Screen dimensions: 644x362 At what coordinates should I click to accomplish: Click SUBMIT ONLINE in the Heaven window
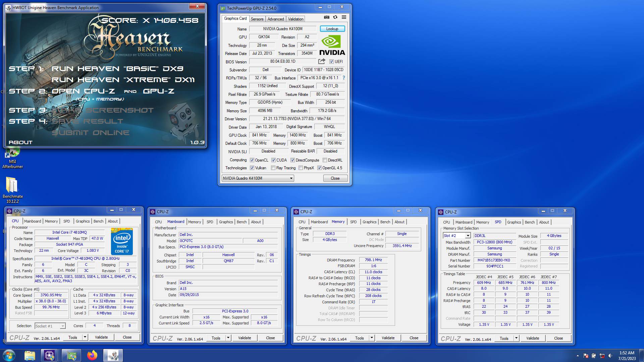point(91,133)
